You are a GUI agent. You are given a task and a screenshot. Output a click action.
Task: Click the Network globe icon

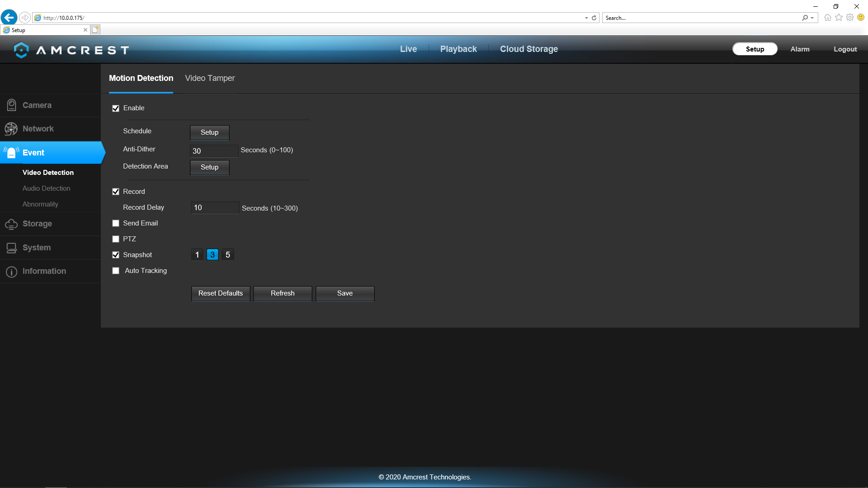pyautogui.click(x=11, y=129)
